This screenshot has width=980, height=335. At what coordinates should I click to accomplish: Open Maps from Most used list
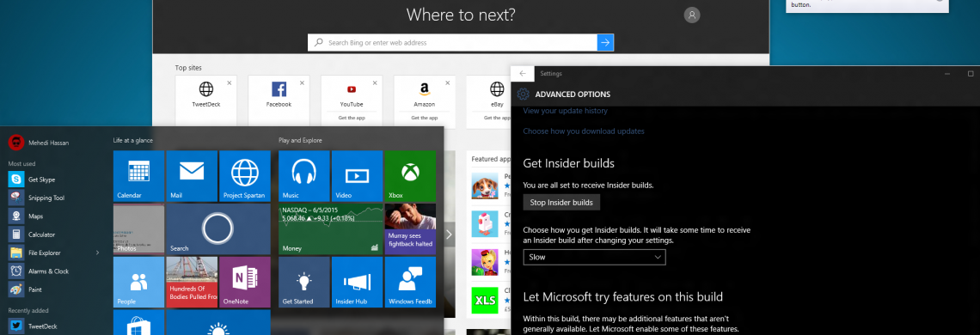click(35, 216)
